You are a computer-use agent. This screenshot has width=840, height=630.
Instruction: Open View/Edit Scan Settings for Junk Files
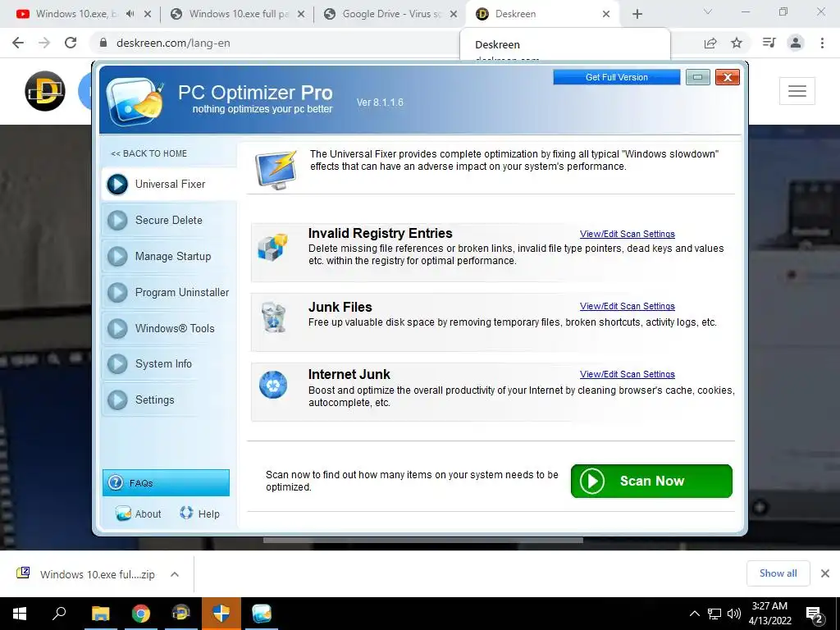628,307
